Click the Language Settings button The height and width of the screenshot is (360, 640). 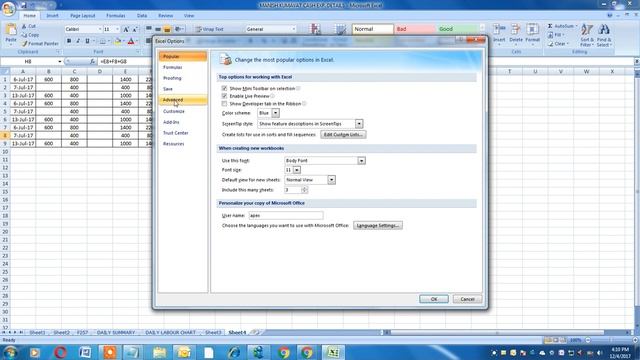(378, 226)
